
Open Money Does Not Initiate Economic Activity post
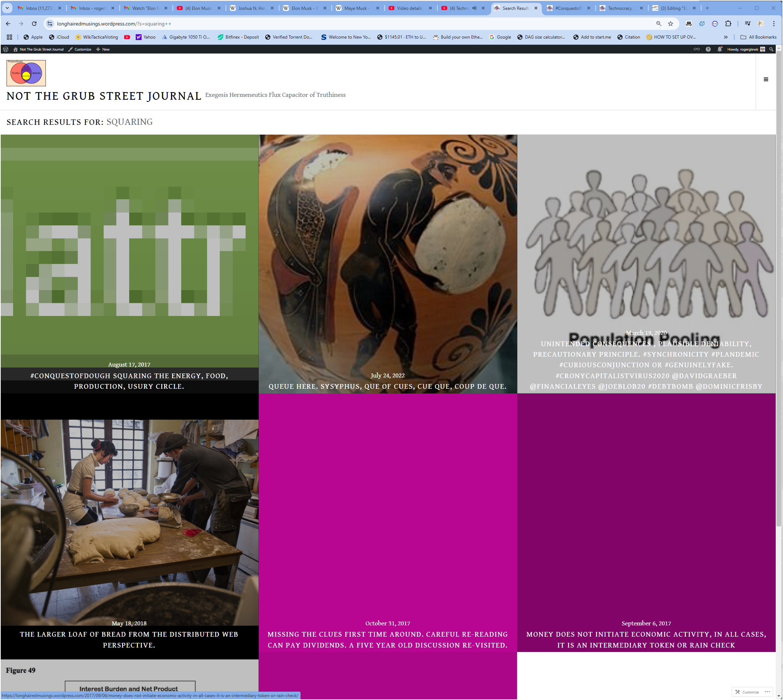[x=646, y=640]
